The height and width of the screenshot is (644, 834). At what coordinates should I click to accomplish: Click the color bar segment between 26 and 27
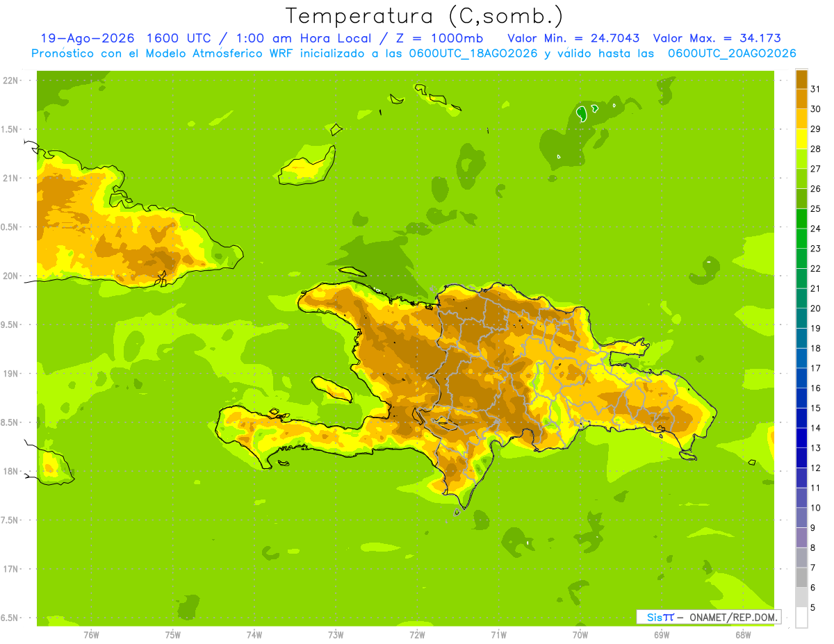click(x=801, y=179)
